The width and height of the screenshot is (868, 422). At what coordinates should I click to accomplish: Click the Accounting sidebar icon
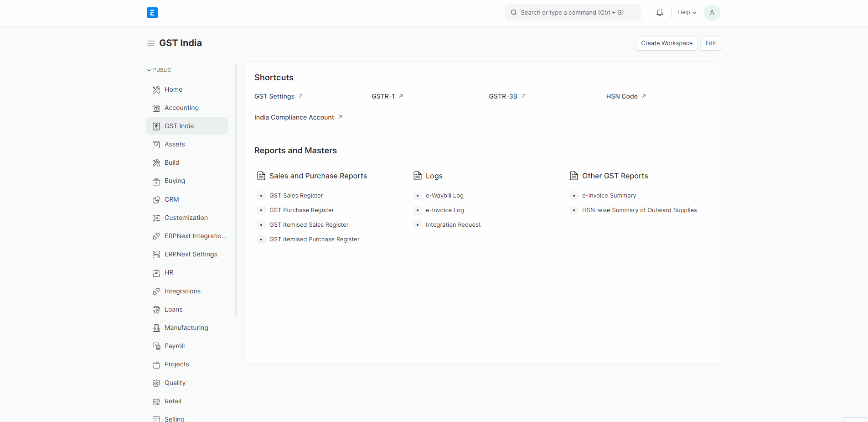click(156, 108)
